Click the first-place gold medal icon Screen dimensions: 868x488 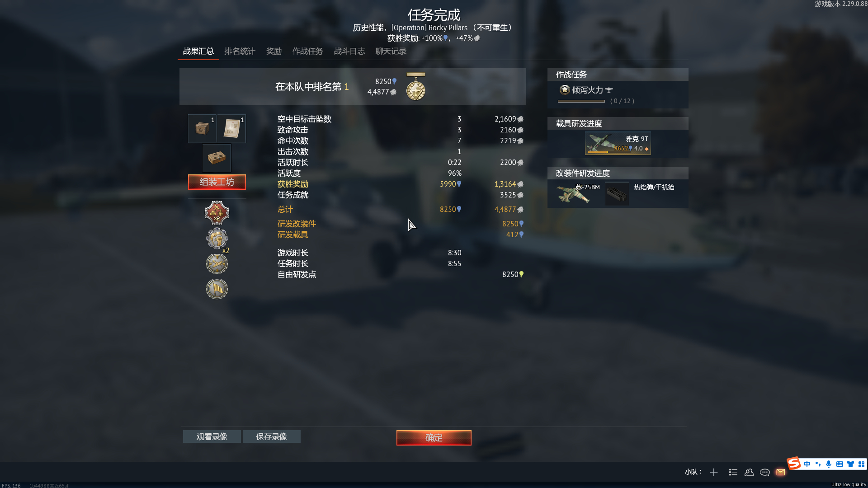click(x=416, y=87)
